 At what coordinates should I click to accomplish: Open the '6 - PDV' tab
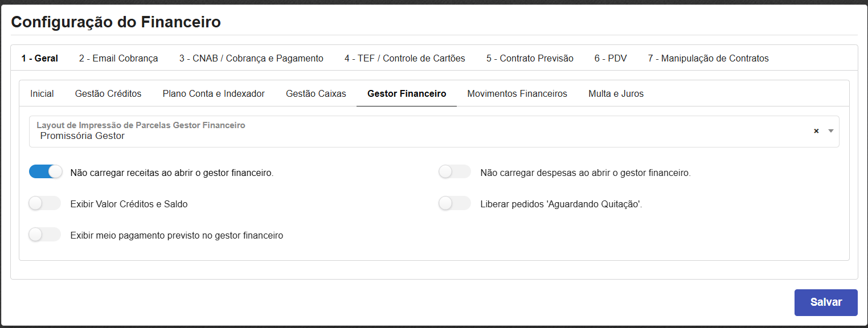pyautogui.click(x=610, y=58)
